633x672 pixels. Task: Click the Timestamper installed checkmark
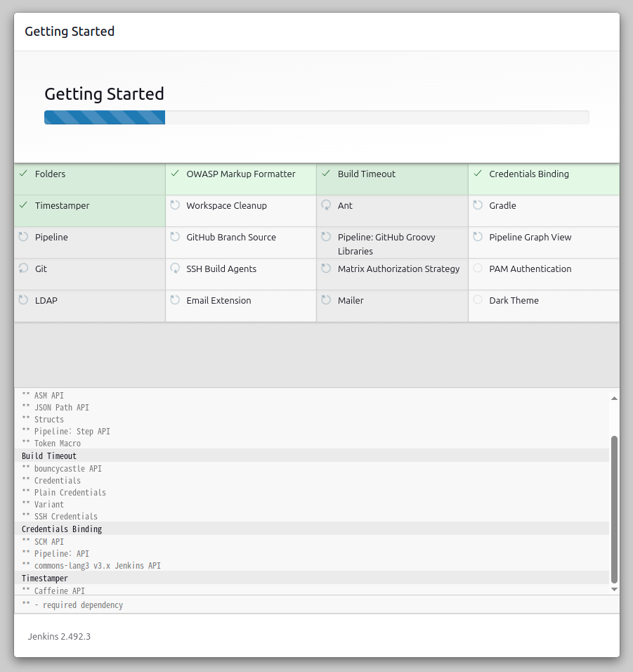(x=23, y=205)
